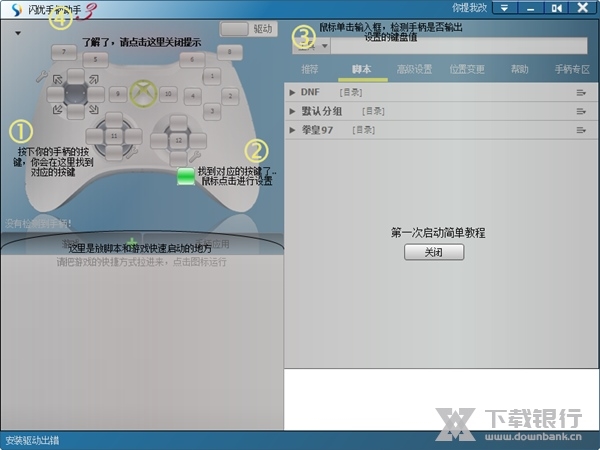Click the left key beside stick 12
The height and width of the screenshot is (450, 600).
pos(159,141)
